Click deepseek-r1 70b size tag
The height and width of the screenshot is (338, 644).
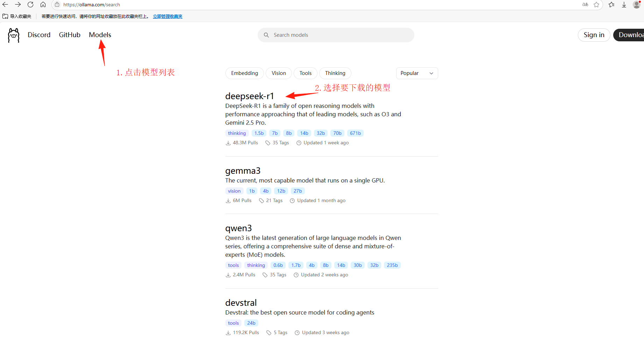coord(337,133)
